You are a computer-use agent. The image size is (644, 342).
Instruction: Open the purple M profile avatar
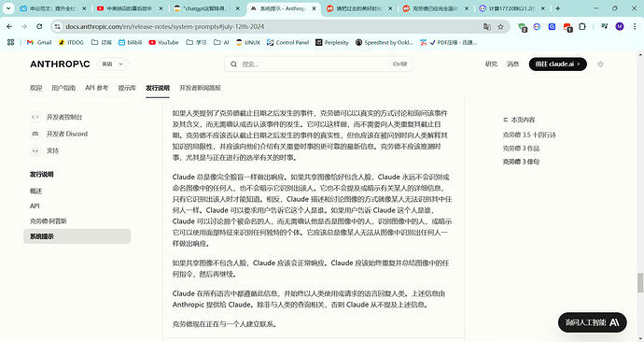point(620,27)
